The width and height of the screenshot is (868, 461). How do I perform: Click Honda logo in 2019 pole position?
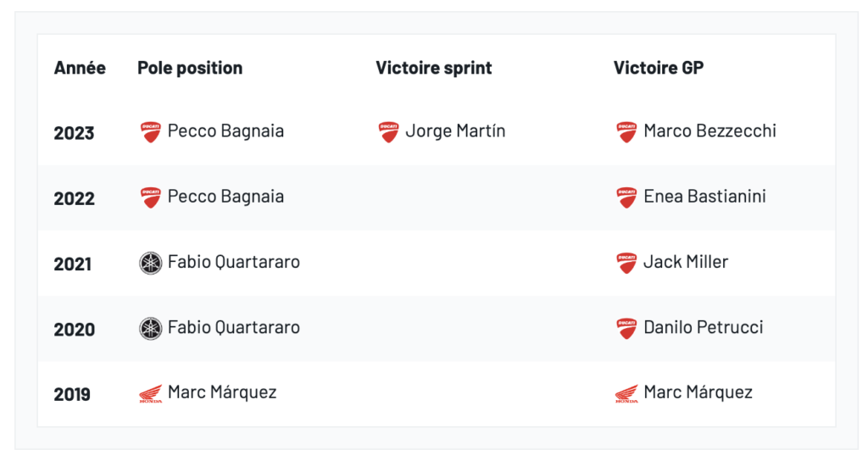tap(150, 393)
